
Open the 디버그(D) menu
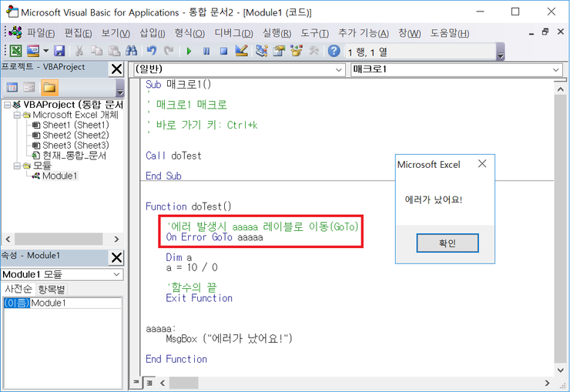[232, 33]
